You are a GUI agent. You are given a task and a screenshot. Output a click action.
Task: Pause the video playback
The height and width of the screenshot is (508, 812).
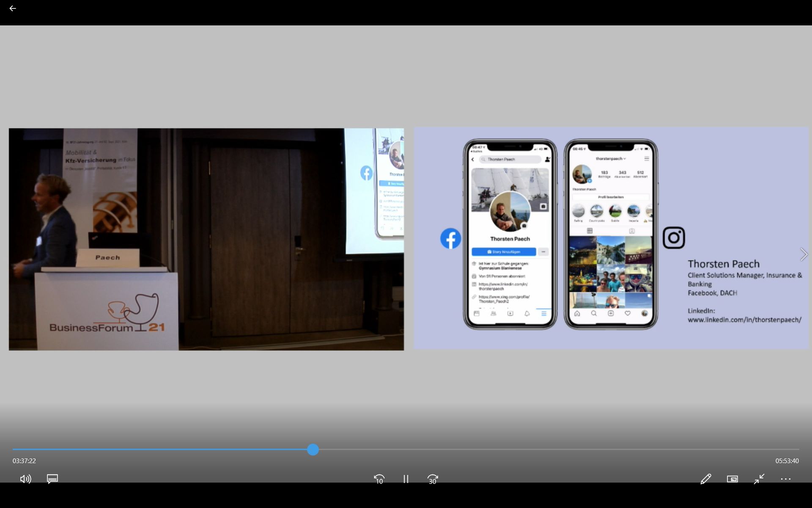tap(406, 479)
